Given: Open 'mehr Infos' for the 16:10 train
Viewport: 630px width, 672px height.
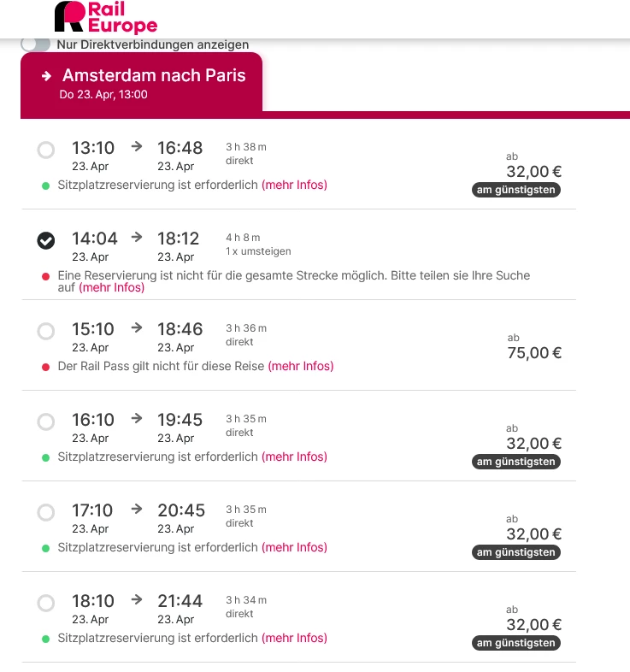Looking at the screenshot, I should coord(294,457).
